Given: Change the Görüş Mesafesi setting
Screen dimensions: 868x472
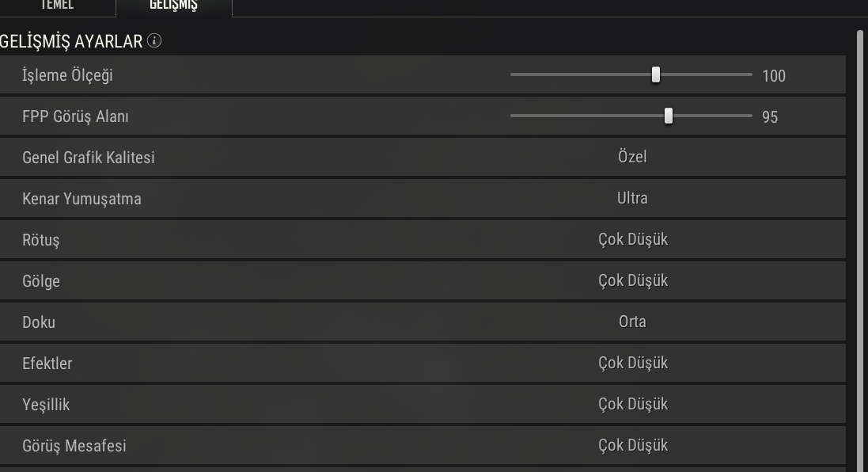Looking at the screenshot, I should click(632, 445).
